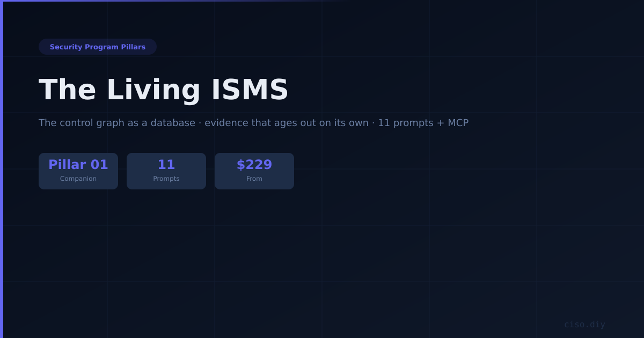Click the Pillar 01 Companion card
This screenshot has width=644, height=338.
click(x=78, y=171)
